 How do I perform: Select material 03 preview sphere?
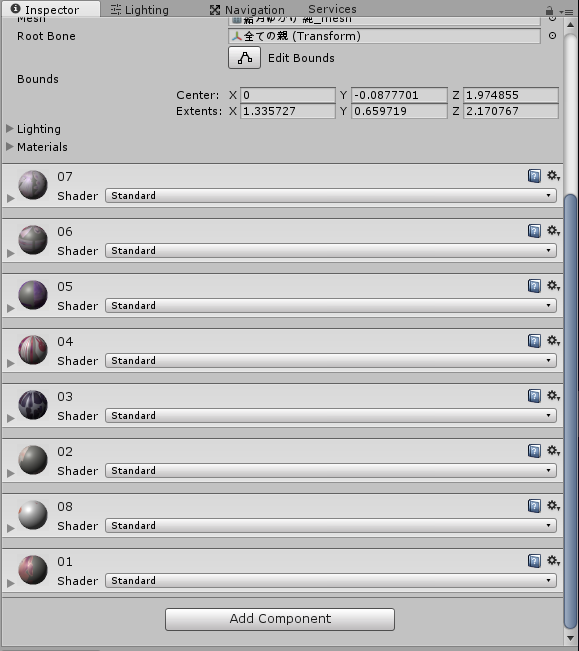[33, 405]
